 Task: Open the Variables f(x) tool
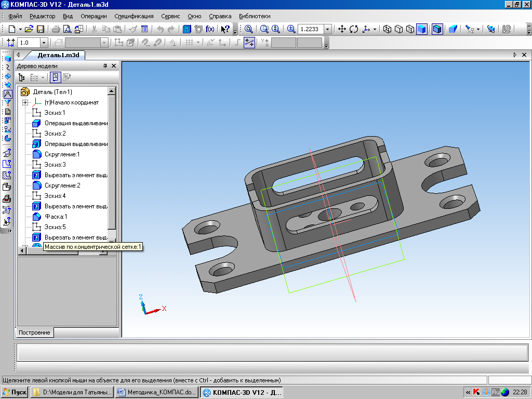pos(210,29)
